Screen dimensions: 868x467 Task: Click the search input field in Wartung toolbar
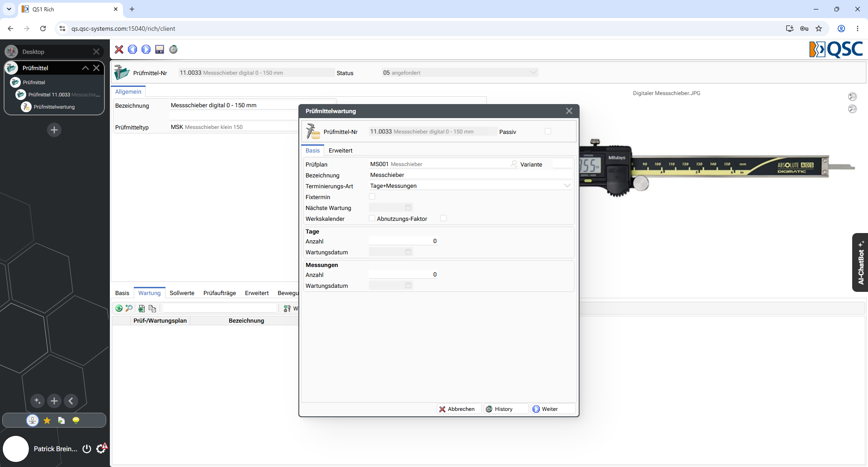pos(220,308)
